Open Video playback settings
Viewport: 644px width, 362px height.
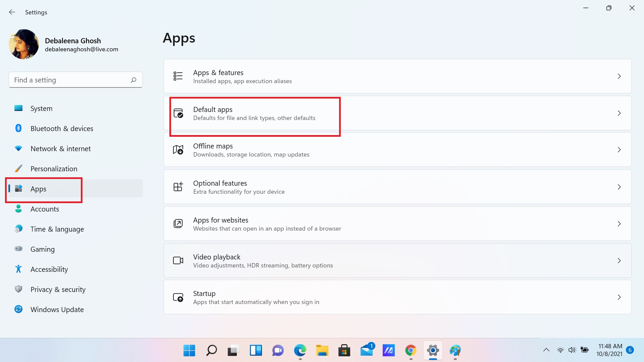point(397,261)
